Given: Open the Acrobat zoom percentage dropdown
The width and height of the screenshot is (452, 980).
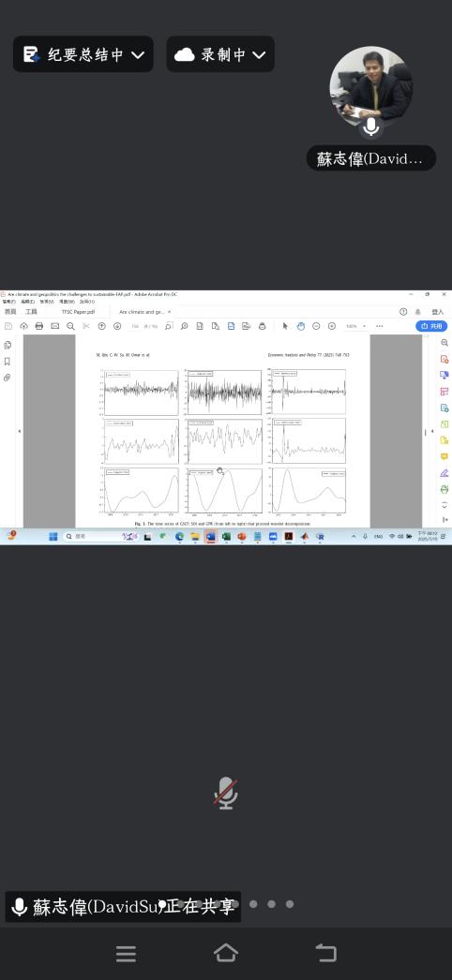Looking at the screenshot, I should pos(356,326).
